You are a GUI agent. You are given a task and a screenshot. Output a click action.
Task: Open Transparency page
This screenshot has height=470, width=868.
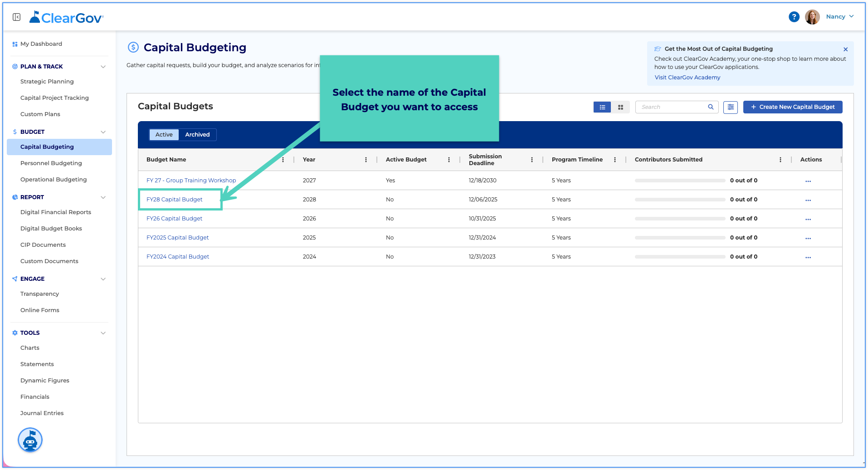tap(39, 294)
